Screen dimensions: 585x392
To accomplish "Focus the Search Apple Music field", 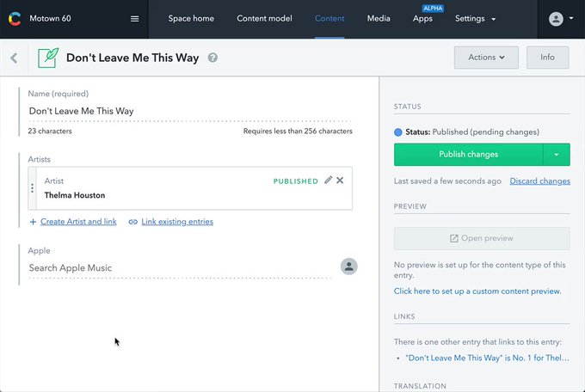I will pyautogui.click(x=180, y=268).
